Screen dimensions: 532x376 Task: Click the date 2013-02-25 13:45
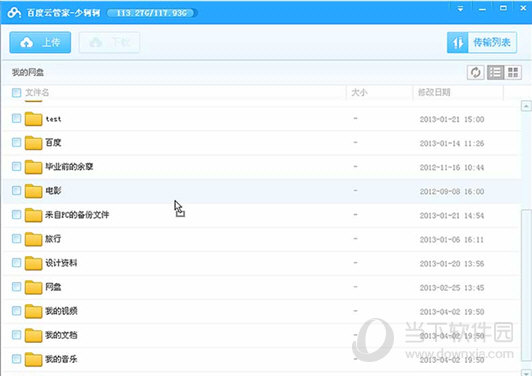[x=452, y=288]
